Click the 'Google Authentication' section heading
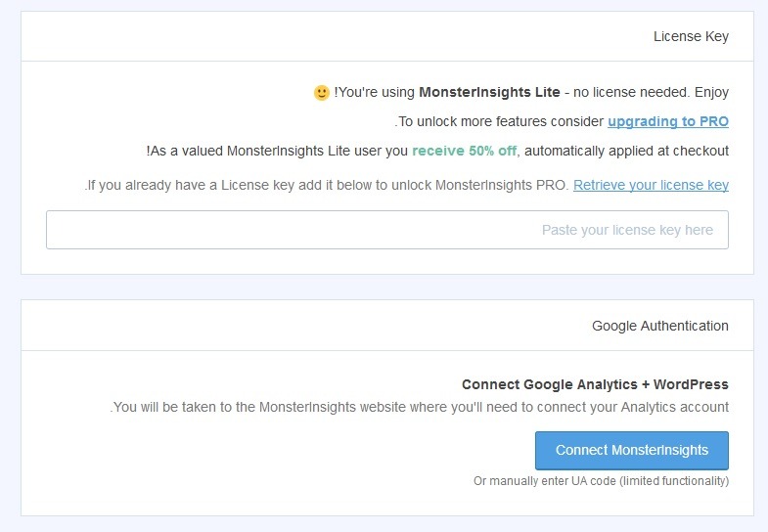The width and height of the screenshot is (768, 532). coord(660,326)
